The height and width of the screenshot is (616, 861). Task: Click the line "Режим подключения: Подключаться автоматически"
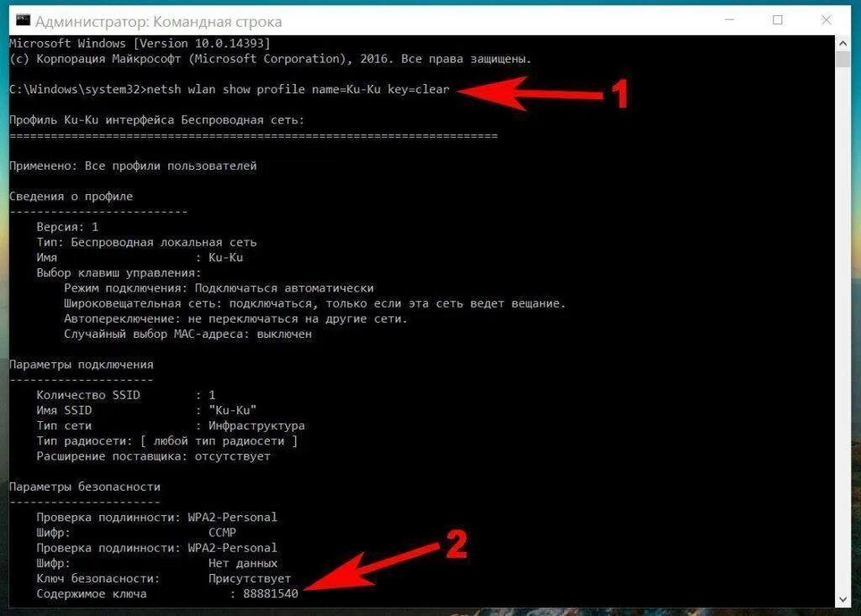click(x=219, y=288)
